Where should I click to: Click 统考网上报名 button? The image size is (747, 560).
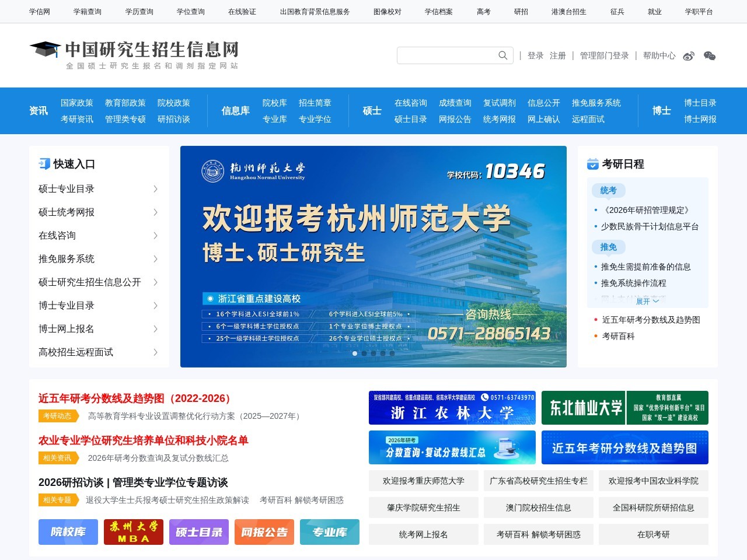pyautogui.click(x=424, y=534)
